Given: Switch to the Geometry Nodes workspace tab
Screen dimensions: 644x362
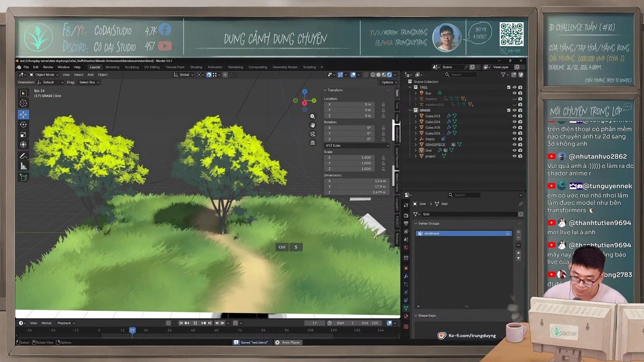Looking at the screenshot, I should [x=285, y=67].
